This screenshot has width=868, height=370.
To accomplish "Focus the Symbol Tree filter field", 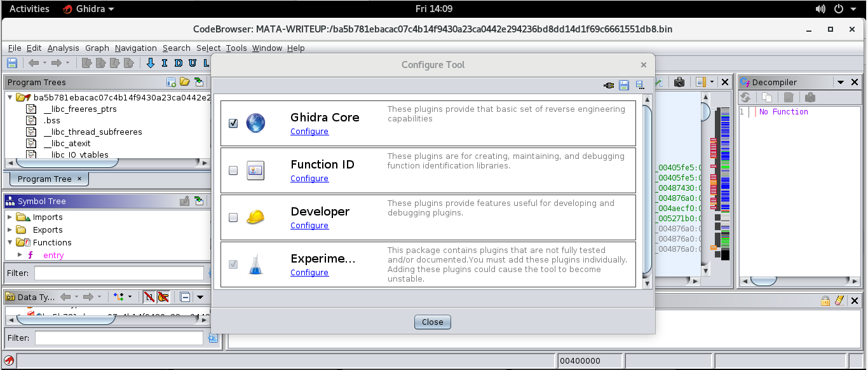I will (120, 273).
